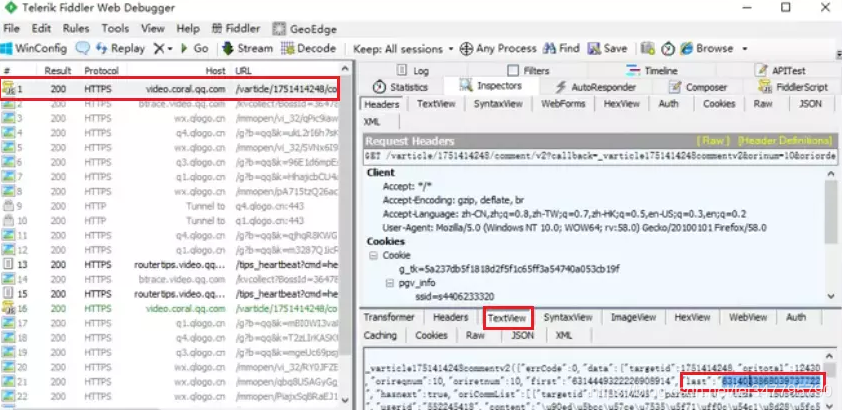The image size is (842, 410).
Task: Click the Any Process target icon
Action: tap(467, 49)
